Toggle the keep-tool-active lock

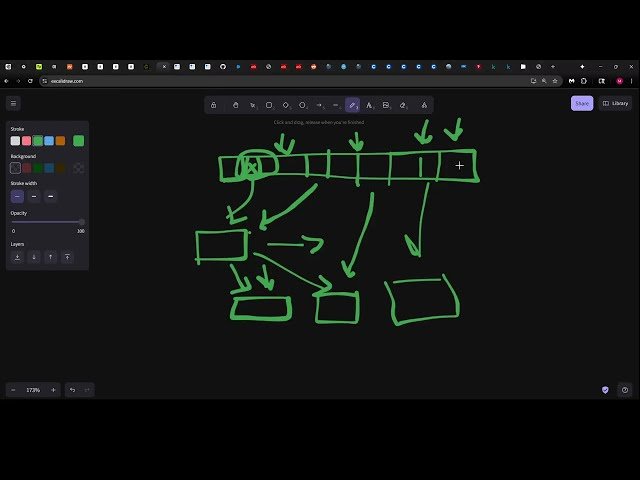(x=213, y=104)
